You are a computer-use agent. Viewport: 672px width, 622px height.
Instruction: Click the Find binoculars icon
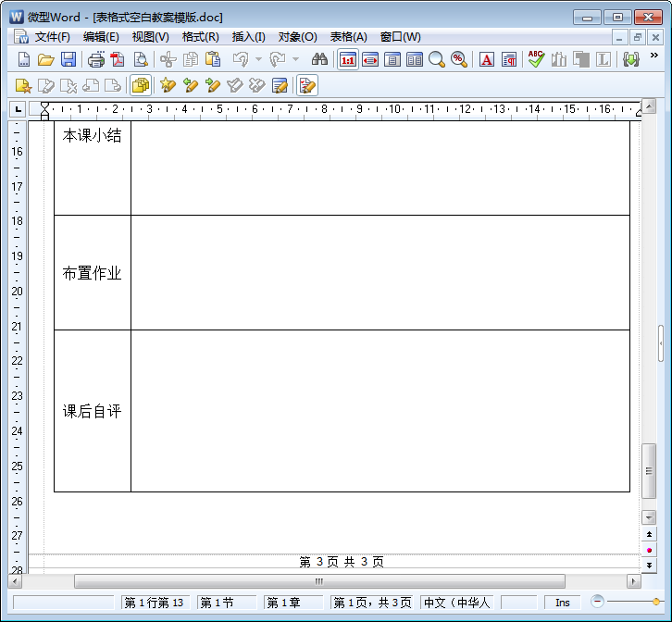click(x=319, y=59)
